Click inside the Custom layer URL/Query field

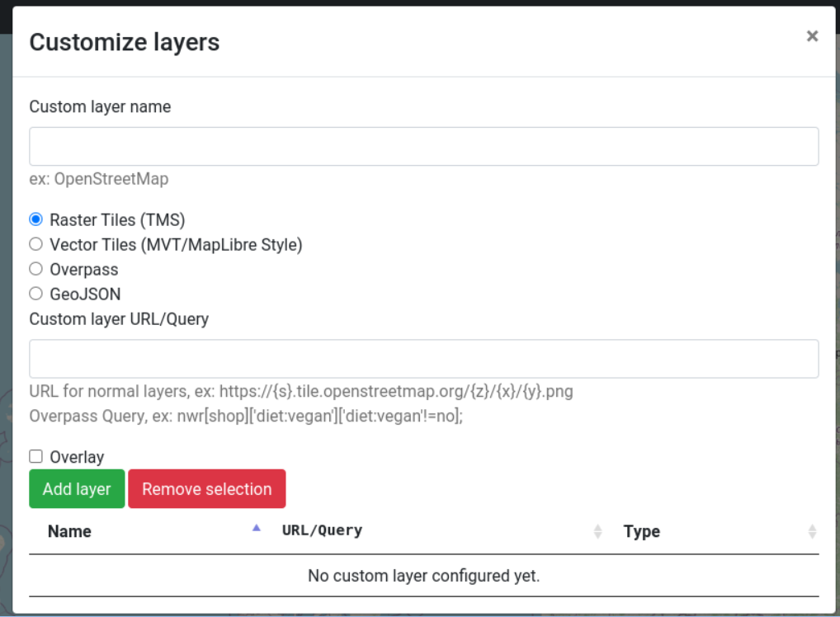point(423,358)
